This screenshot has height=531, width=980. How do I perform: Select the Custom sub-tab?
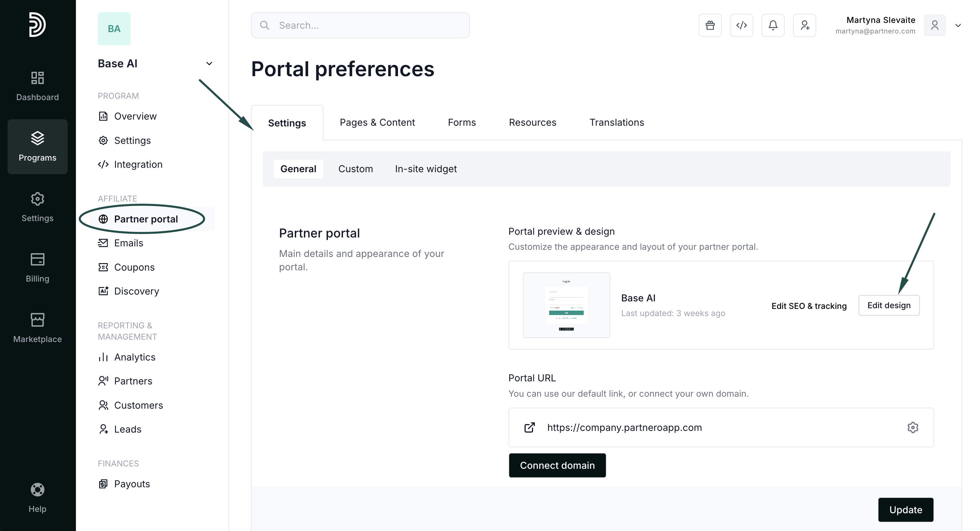tap(355, 169)
